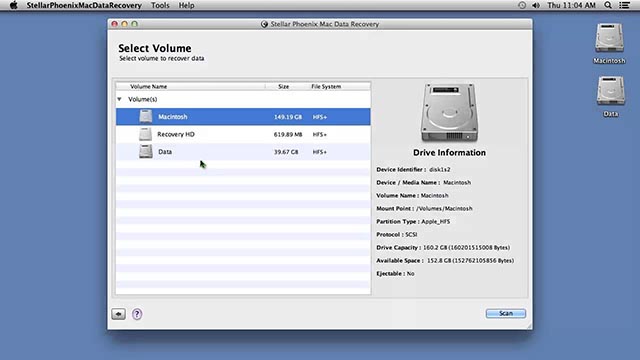Screen dimensions: 640x360
Task: Click the back arrow button
Action: (x=118, y=314)
